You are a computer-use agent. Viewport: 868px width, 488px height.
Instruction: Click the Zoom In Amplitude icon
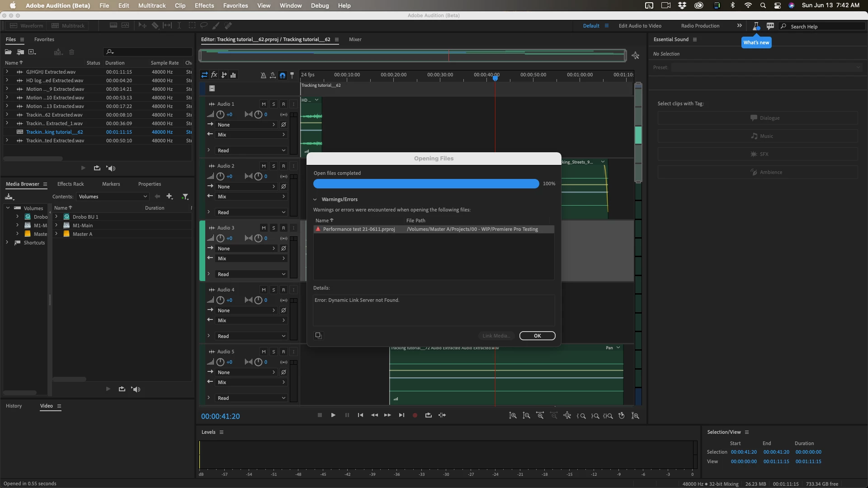pyautogui.click(x=513, y=416)
